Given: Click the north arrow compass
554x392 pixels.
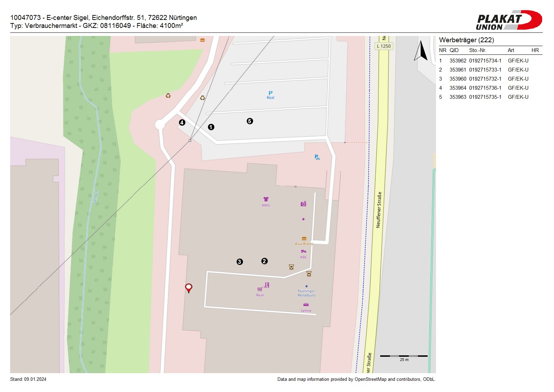Looking at the screenshot, I should [x=421, y=51].
